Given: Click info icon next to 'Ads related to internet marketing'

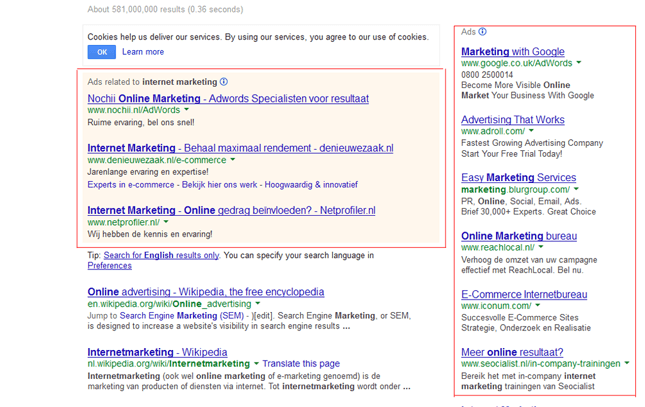Looking at the screenshot, I should [224, 81].
